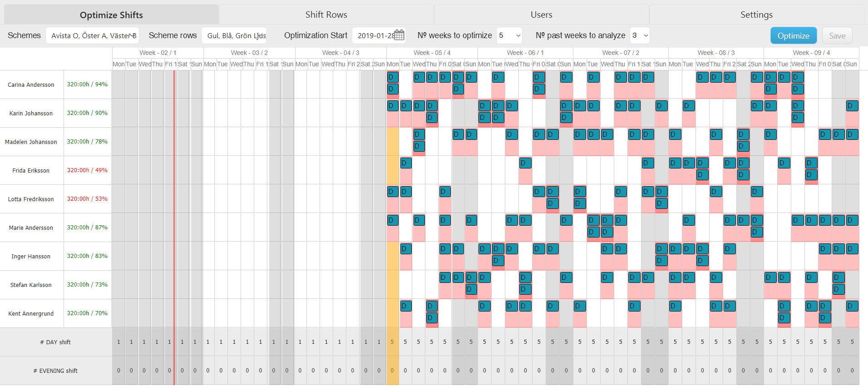The image size is (868, 386).
Task: Click Karin Johansson's last D shift block
Action: click(852, 106)
